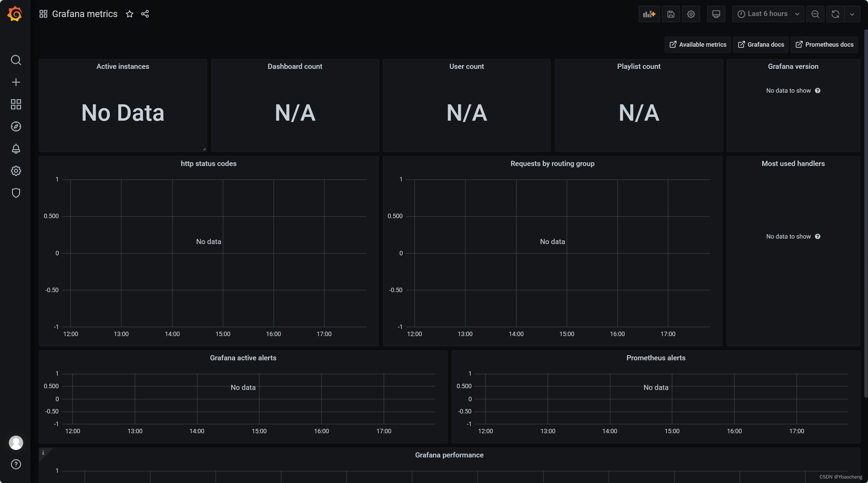Click info icon on Grafana performance panel
Screen dimensions: 868x483
pyautogui.click(x=43, y=453)
